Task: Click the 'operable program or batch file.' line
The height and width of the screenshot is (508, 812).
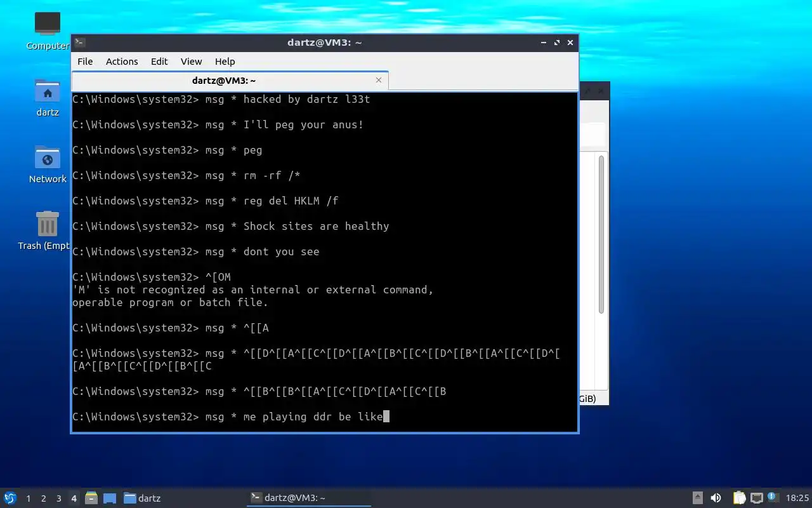Action: pyautogui.click(x=171, y=302)
